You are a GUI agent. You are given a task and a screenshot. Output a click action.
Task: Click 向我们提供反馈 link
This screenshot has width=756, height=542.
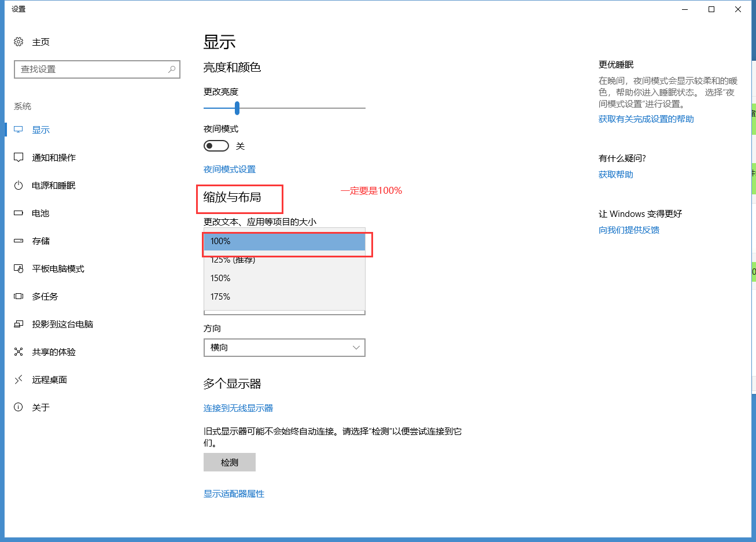(x=629, y=230)
